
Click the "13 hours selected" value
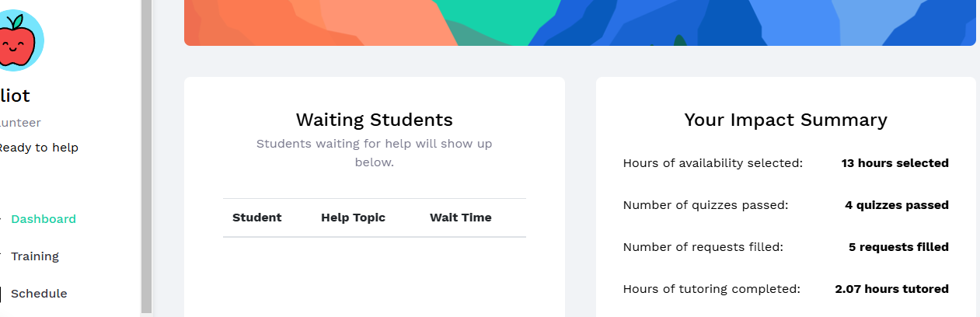click(895, 163)
